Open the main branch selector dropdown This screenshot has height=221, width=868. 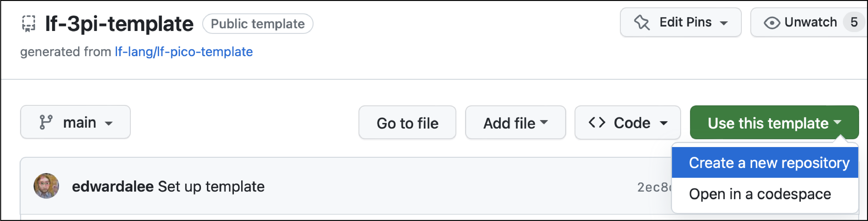pos(75,122)
